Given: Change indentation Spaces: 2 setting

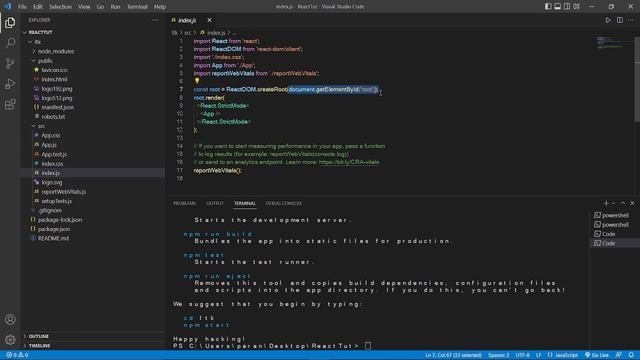Looking at the screenshot, I should click(x=498, y=355).
